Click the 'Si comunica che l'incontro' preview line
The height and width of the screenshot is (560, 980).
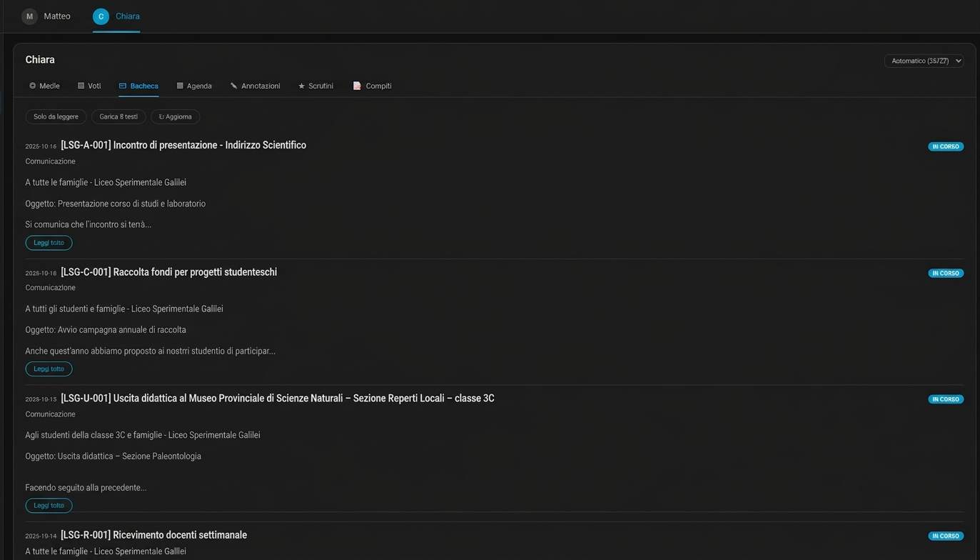click(x=89, y=224)
